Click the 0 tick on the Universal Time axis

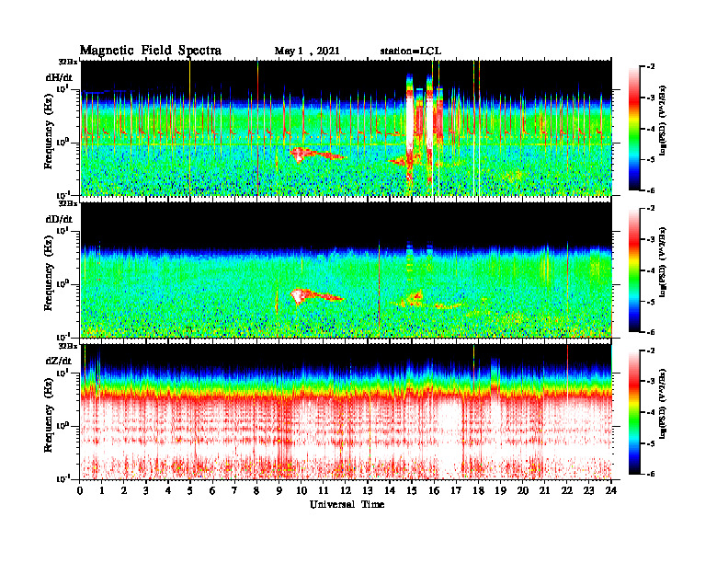[80, 490]
